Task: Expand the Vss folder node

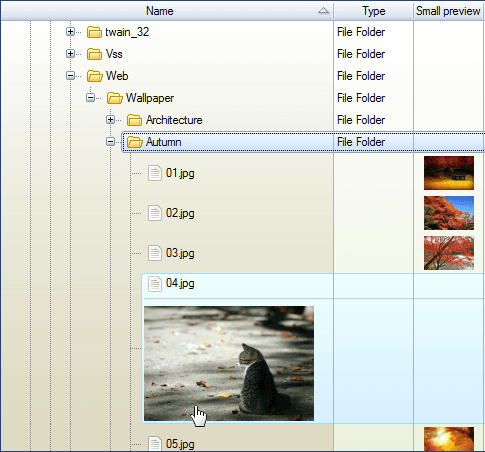Action: [x=70, y=54]
